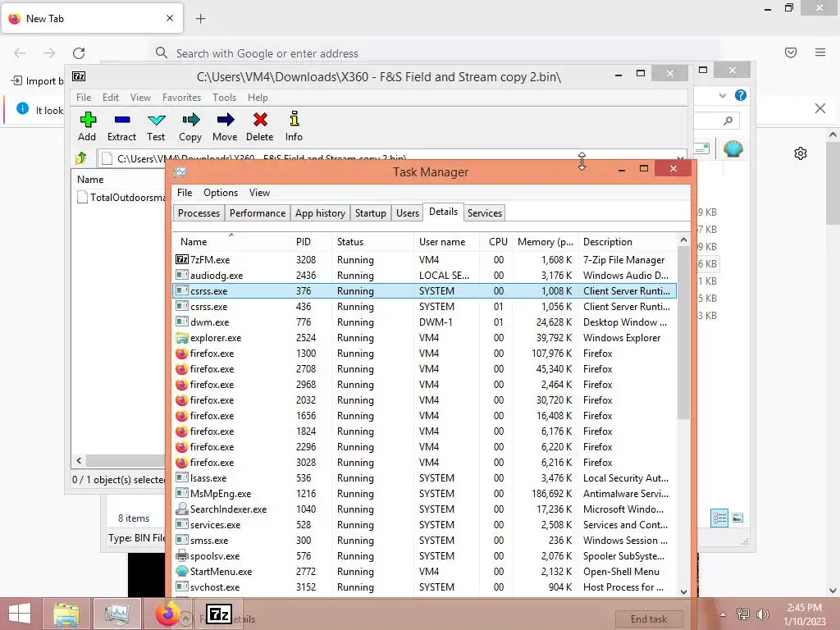Screen dimensions: 840x630
Task: Click the Firefox address search field
Action: 436,53
